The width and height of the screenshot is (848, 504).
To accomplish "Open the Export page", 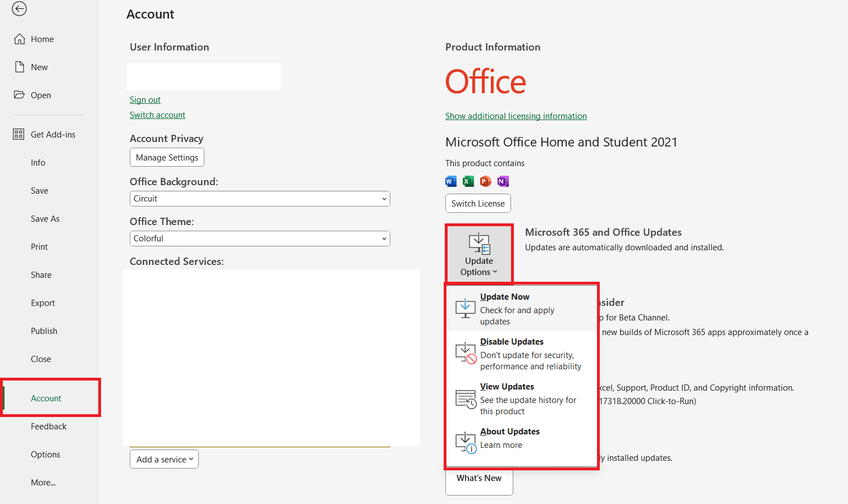I will [x=43, y=303].
